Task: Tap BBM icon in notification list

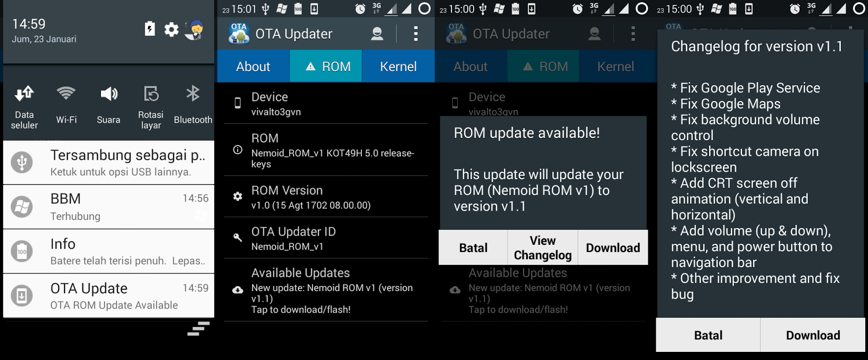Action: pos(22,207)
